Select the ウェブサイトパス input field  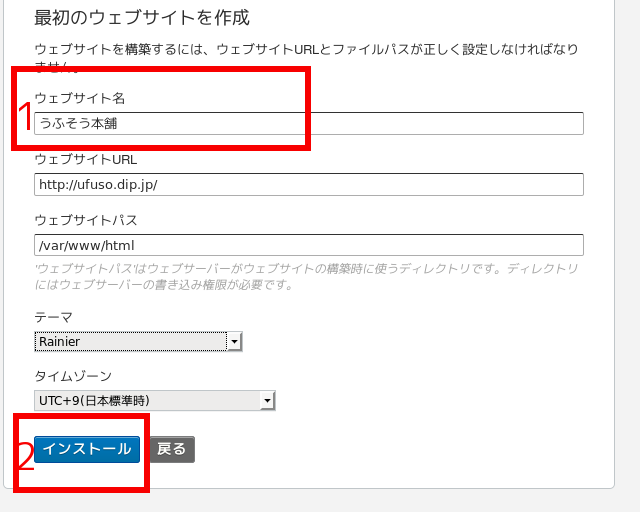308,245
